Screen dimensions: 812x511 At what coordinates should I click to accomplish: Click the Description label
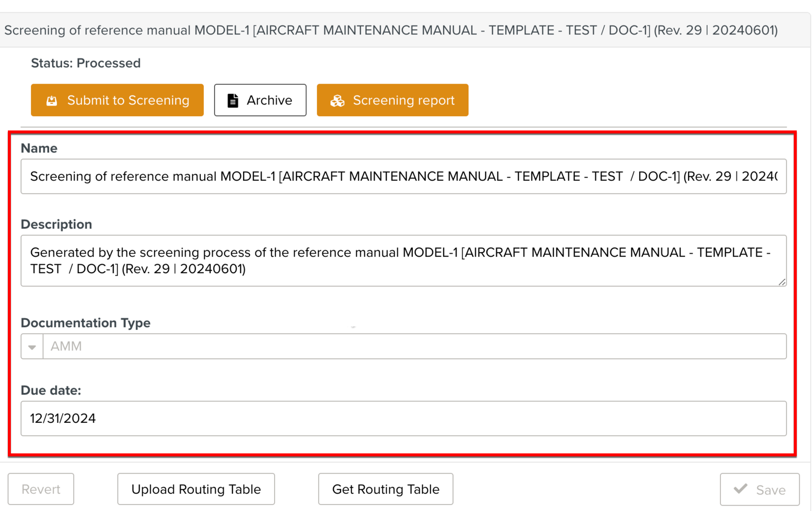[x=56, y=224]
